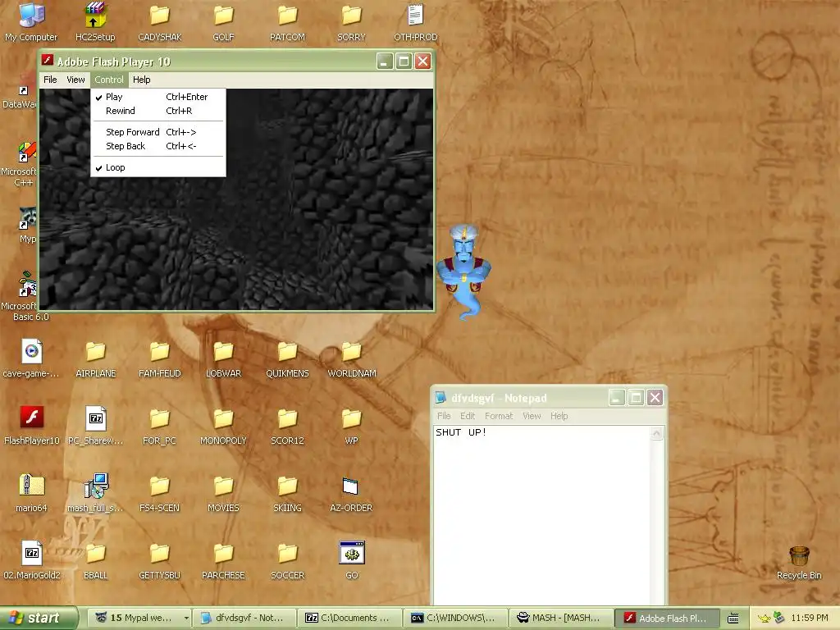Open Notepad Help menu
840x630 pixels.
coord(559,416)
